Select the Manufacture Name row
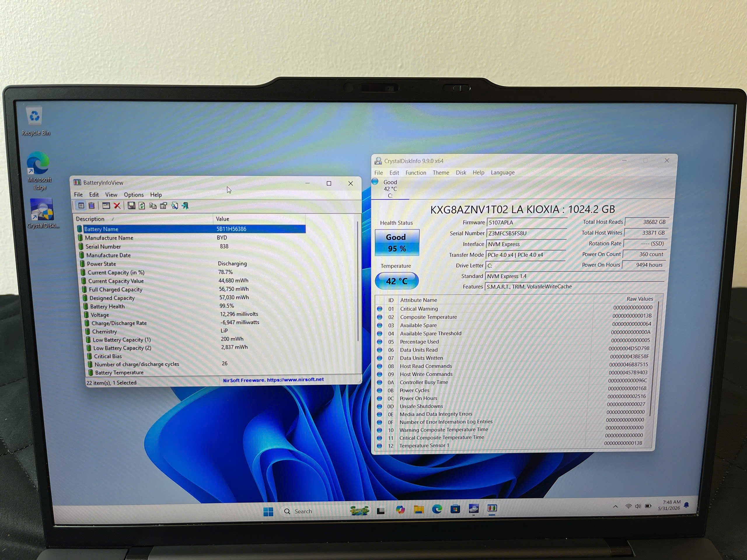The image size is (747, 560). click(192, 238)
